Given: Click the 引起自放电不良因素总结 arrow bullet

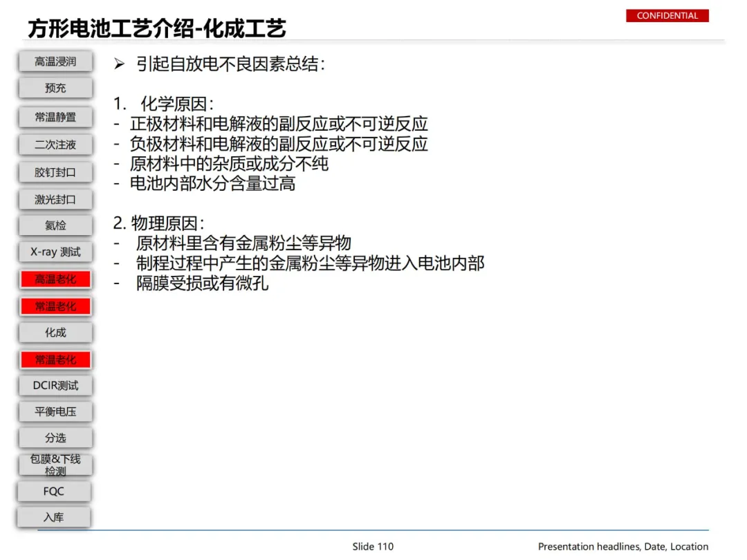Looking at the screenshot, I should tap(119, 64).
